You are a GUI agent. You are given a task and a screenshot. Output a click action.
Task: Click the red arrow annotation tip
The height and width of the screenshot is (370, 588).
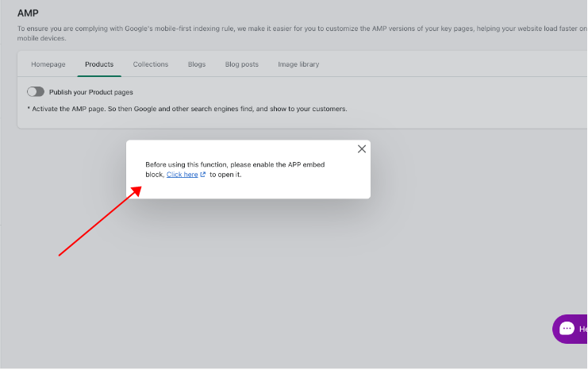click(x=137, y=190)
